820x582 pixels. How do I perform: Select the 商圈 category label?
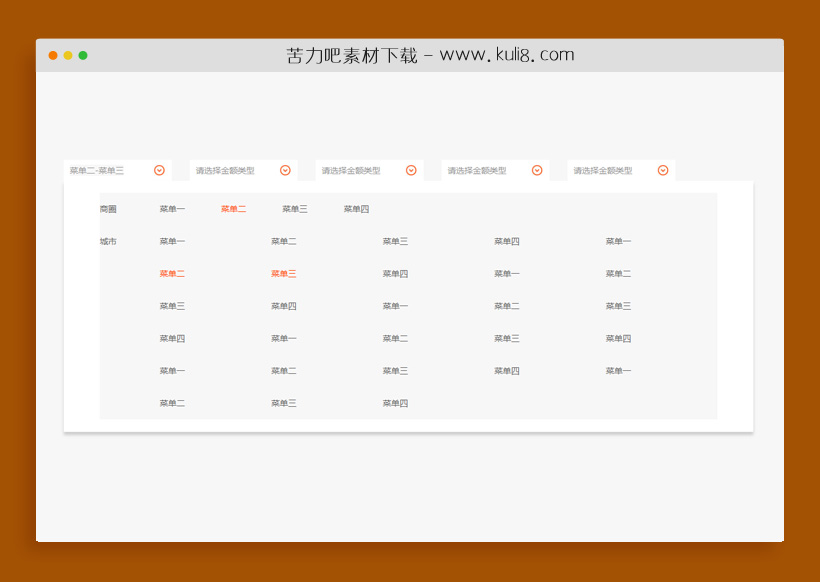[x=109, y=208]
